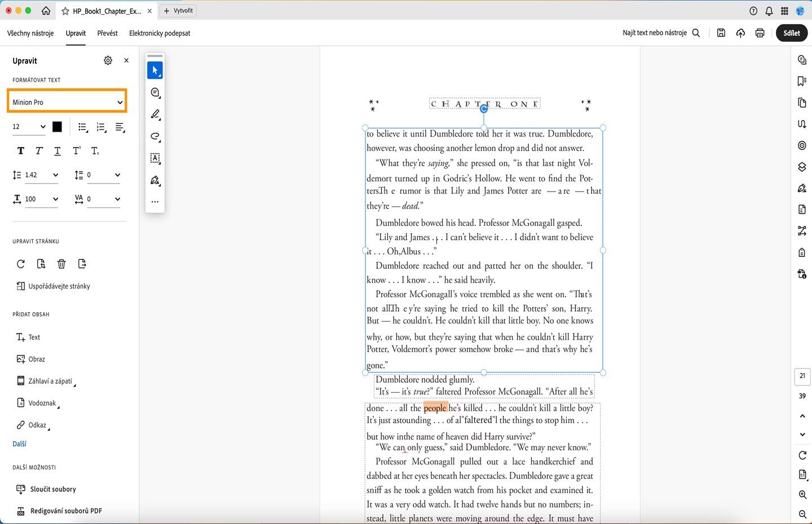Zoom out using magnifier minus icon
The height and width of the screenshot is (524, 812).
tap(802, 514)
